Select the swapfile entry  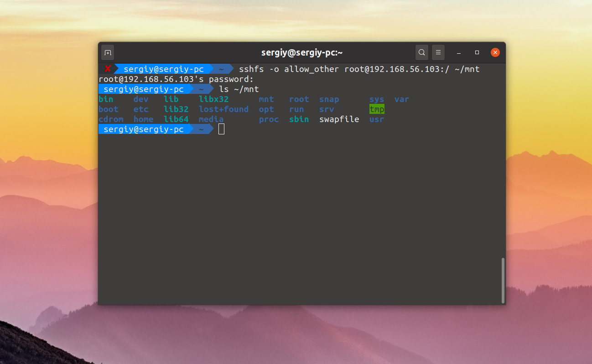(x=339, y=119)
